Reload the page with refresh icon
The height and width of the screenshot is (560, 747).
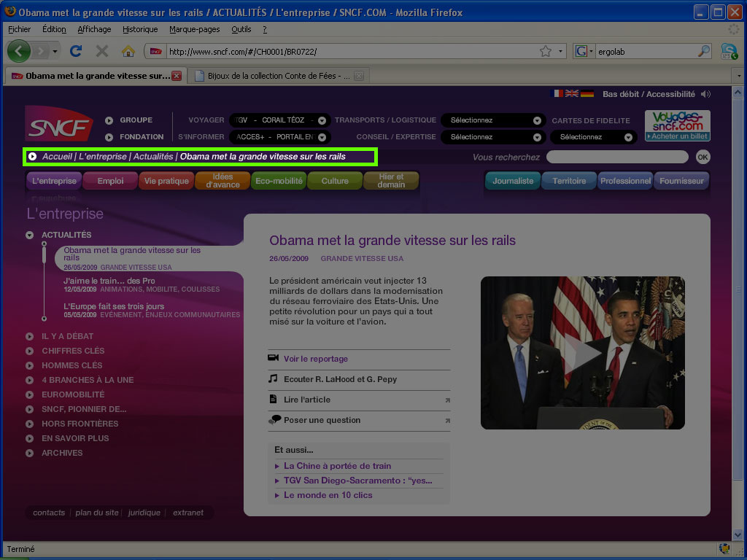coord(76,51)
